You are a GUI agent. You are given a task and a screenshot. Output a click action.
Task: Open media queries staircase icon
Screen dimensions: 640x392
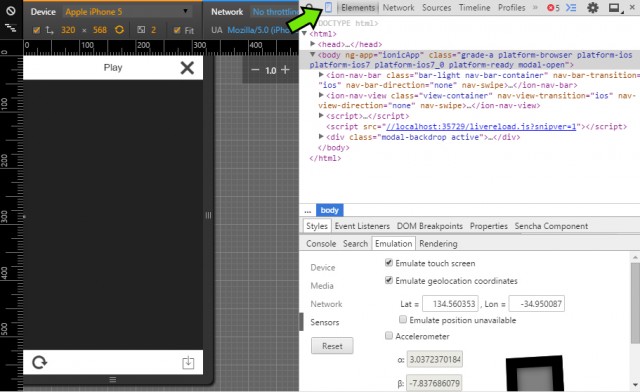click(x=11, y=28)
